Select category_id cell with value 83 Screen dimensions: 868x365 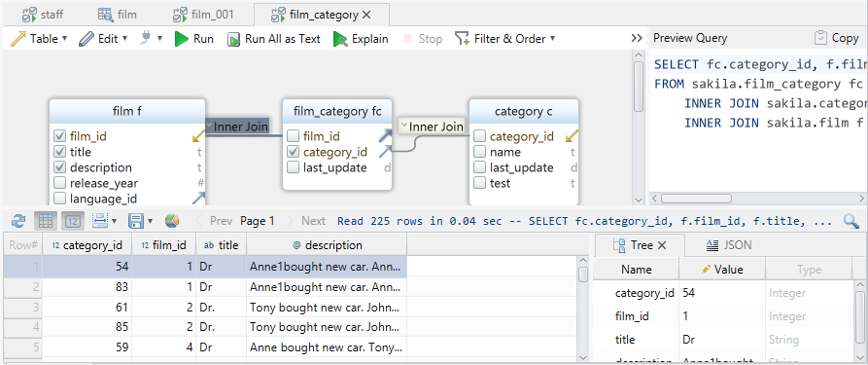click(x=87, y=287)
